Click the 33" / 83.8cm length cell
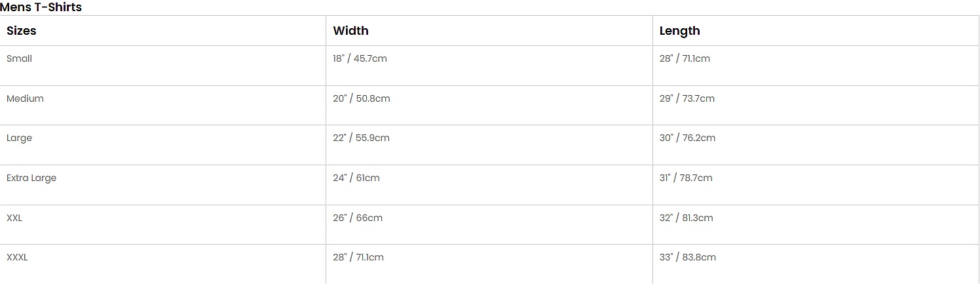The width and height of the screenshot is (980, 284). click(x=687, y=258)
